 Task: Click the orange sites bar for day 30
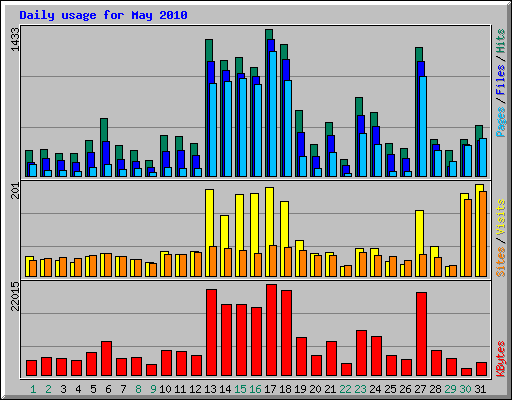click(468, 238)
